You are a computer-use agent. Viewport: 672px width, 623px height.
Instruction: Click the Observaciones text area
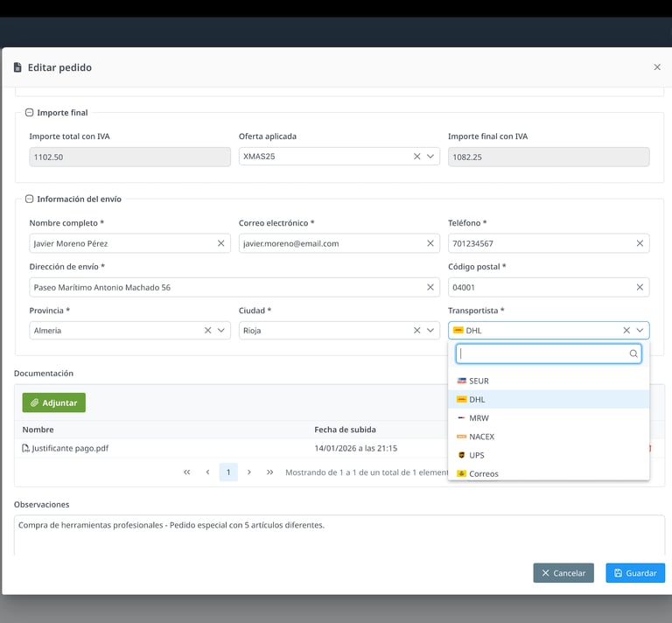pos(339,535)
